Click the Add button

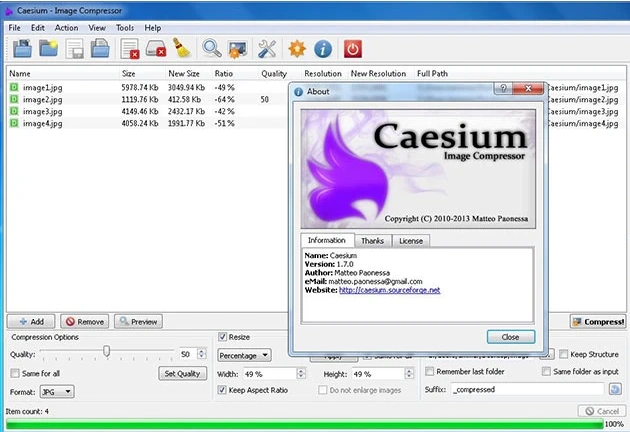pos(31,321)
